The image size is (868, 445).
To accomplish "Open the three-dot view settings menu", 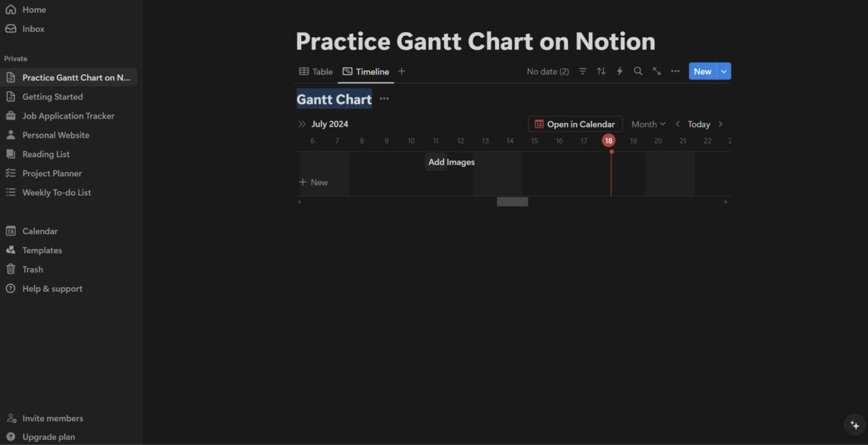I will tap(675, 71).
